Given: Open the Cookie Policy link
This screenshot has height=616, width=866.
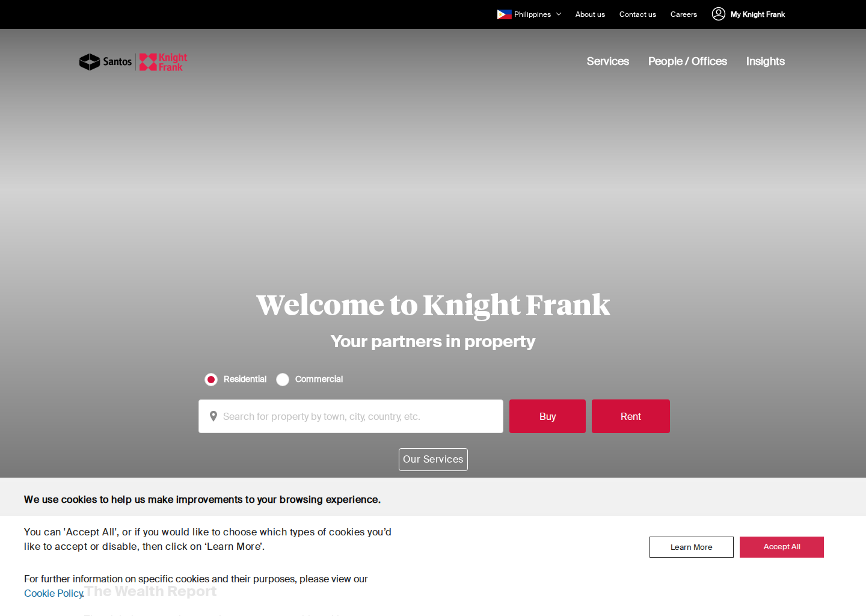Looking at the screenshot, I should (53, 593).
